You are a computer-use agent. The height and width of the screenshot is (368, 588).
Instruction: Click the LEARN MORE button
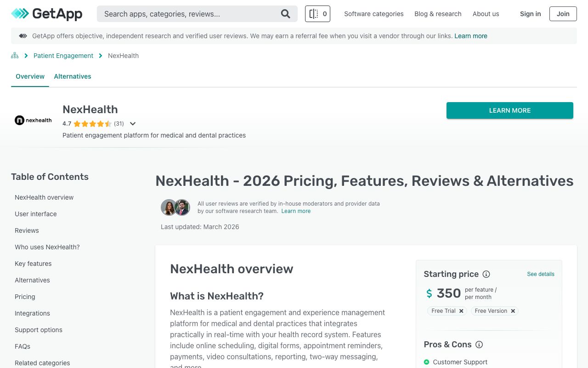[510, 110]
